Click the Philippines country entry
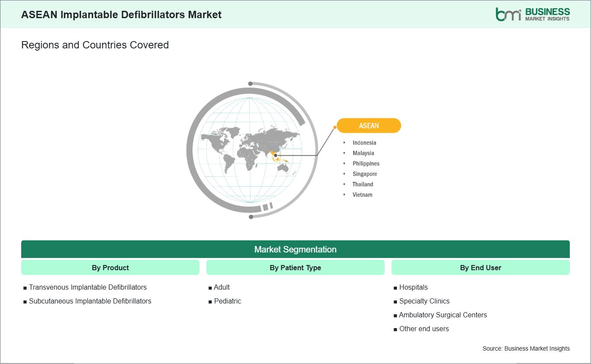Image resolution: width=591 pixels, height=364 pixels. [366, 163]
